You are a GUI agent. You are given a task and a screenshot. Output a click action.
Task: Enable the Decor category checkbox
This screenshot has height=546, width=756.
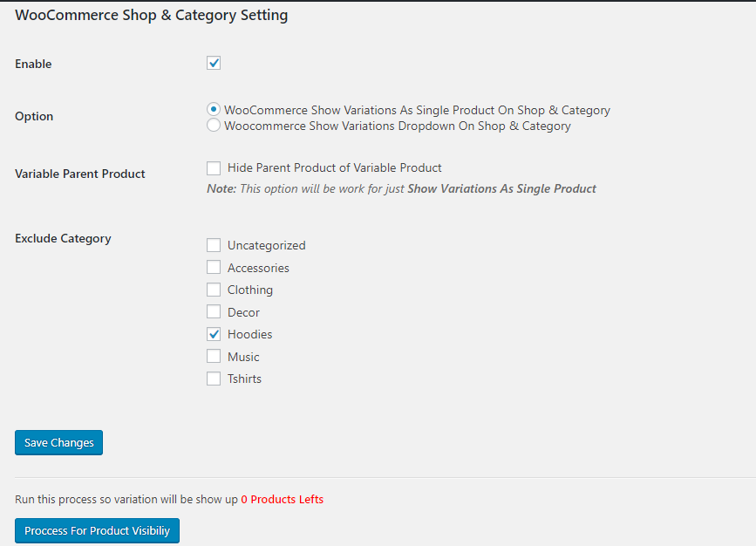(214, 312)
